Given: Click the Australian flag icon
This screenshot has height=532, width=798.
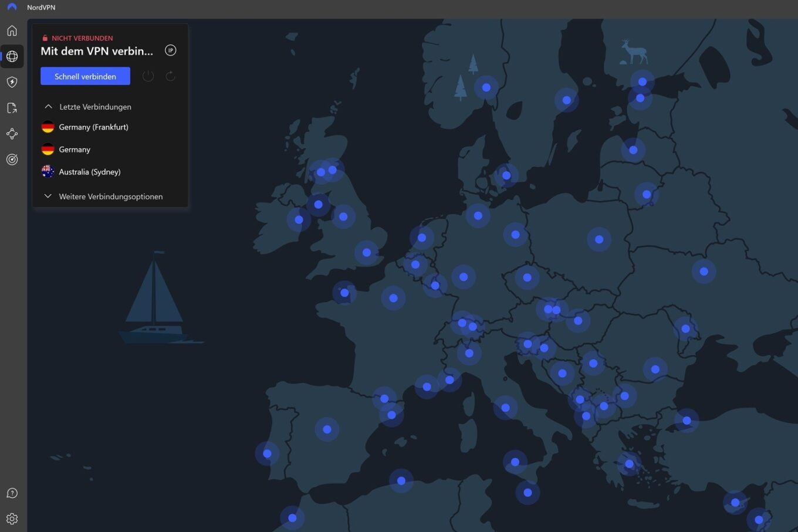Looking at the screenshot, I should [x=48, y=172].
